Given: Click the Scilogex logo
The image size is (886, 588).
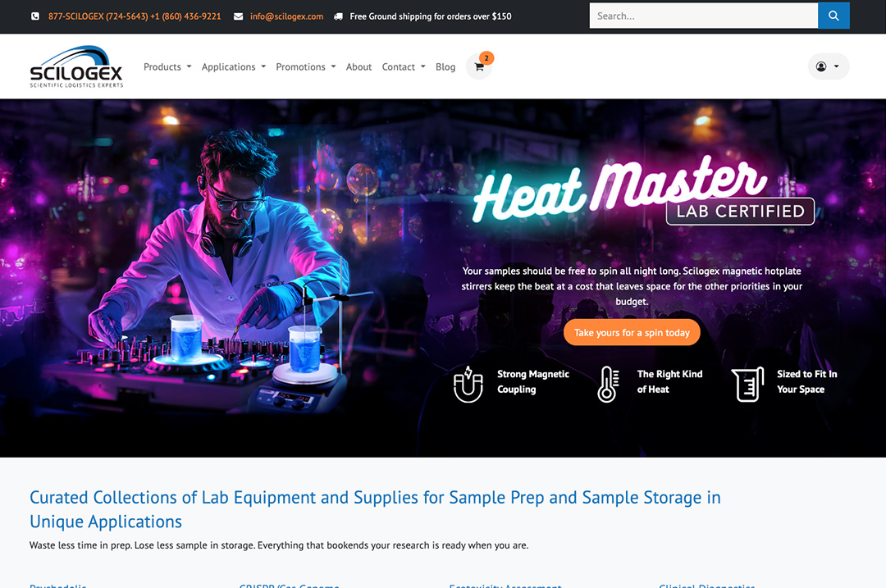Looking at the screenshot, I should 76,66.
